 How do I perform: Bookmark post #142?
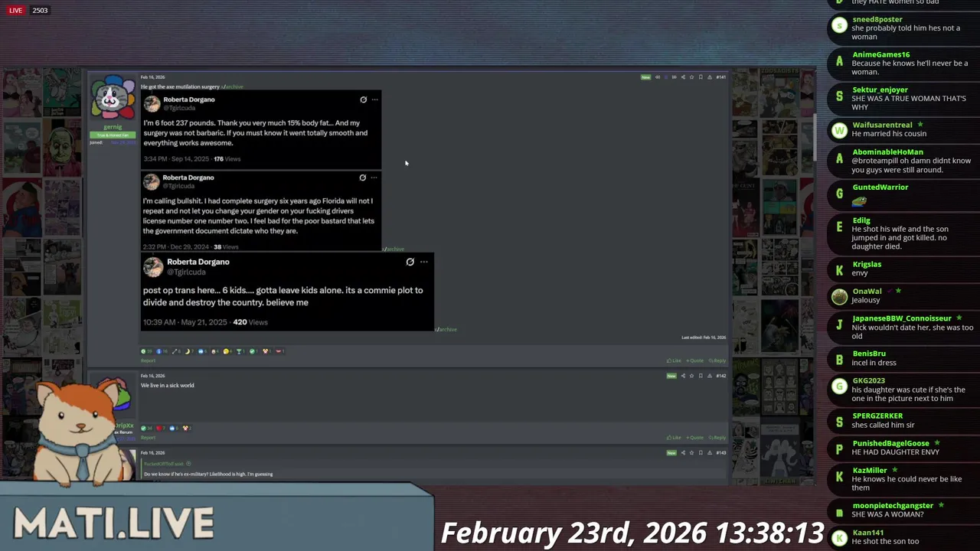click(x=701, y=376)
